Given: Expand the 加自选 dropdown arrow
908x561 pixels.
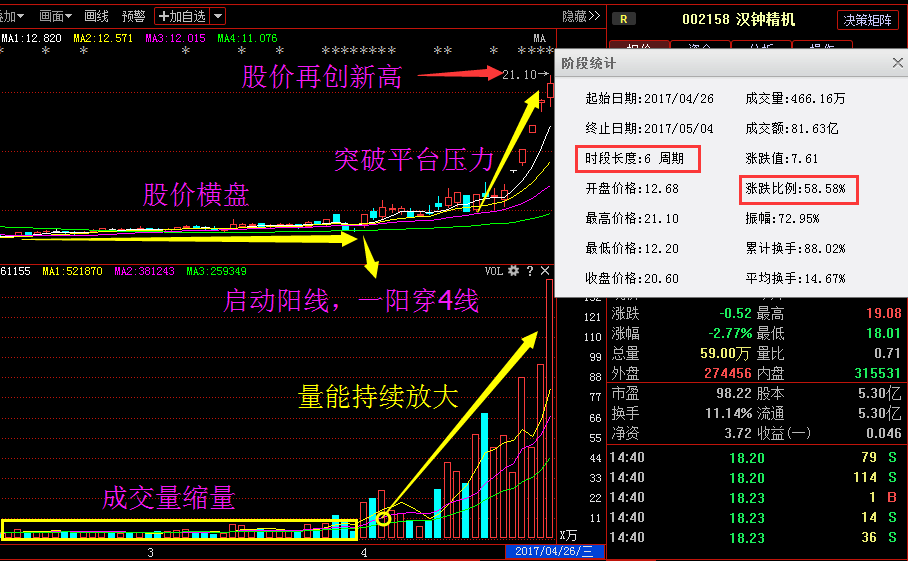Looking at the screenshot, I should tap(218, 16).
